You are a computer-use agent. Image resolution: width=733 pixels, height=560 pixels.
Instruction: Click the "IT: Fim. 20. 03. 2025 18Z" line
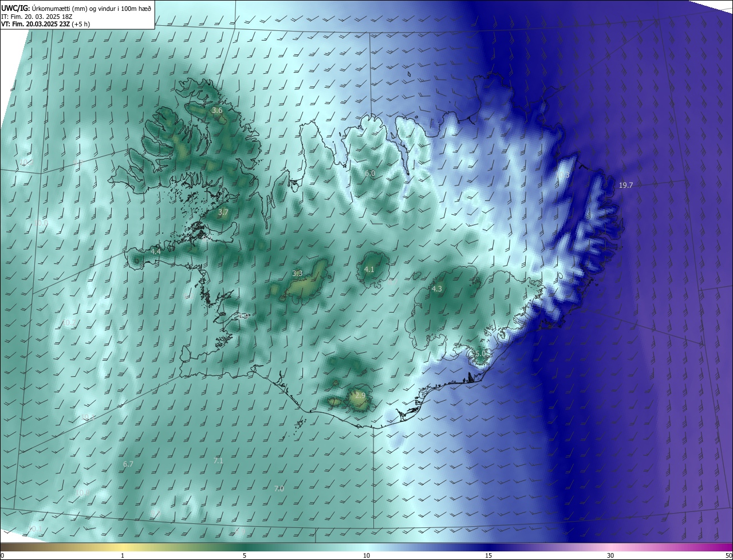point(37,17)
